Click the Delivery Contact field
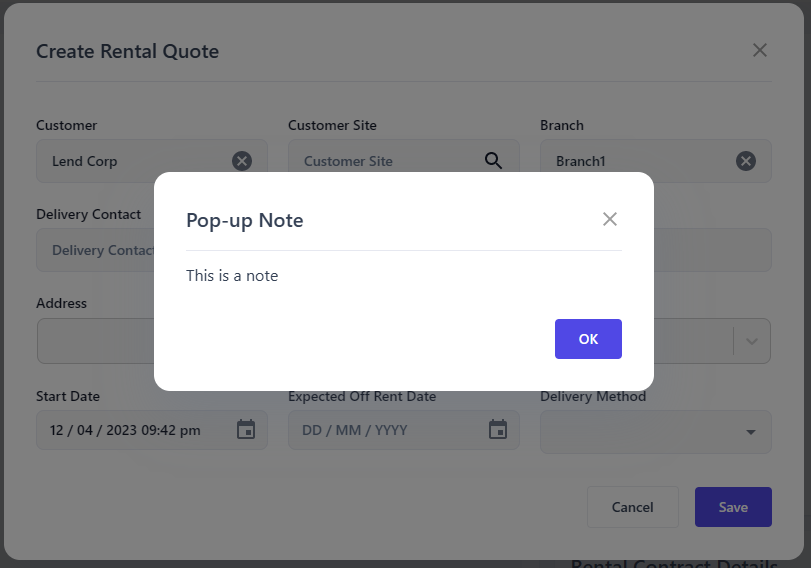The height and width of the screenshot is (568, 811). (x=96, y=250)
